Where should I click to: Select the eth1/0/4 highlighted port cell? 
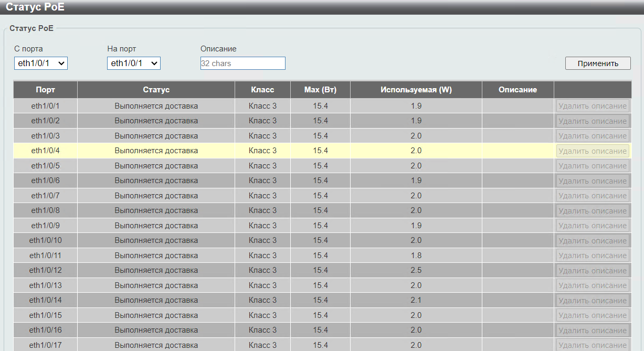point(46,151)
